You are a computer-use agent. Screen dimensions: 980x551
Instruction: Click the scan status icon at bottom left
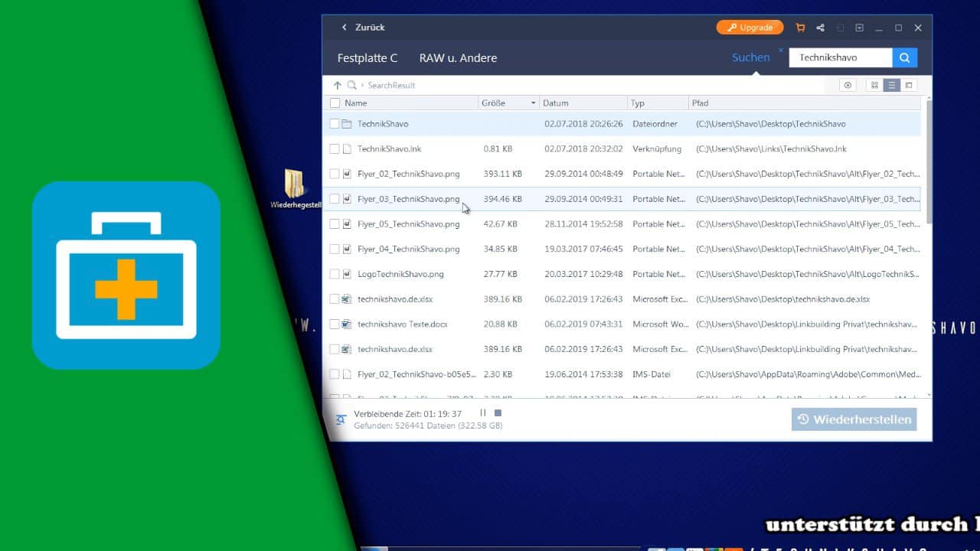[341, 419]
